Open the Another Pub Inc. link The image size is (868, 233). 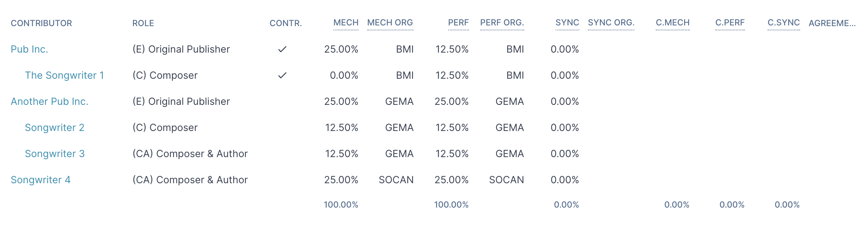[50, 101]
